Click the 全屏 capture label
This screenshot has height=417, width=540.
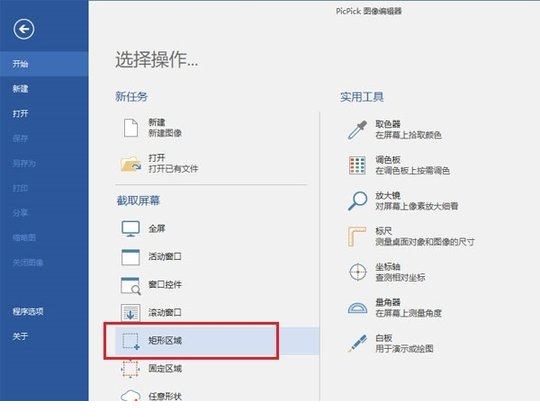(x=157, y=229)
